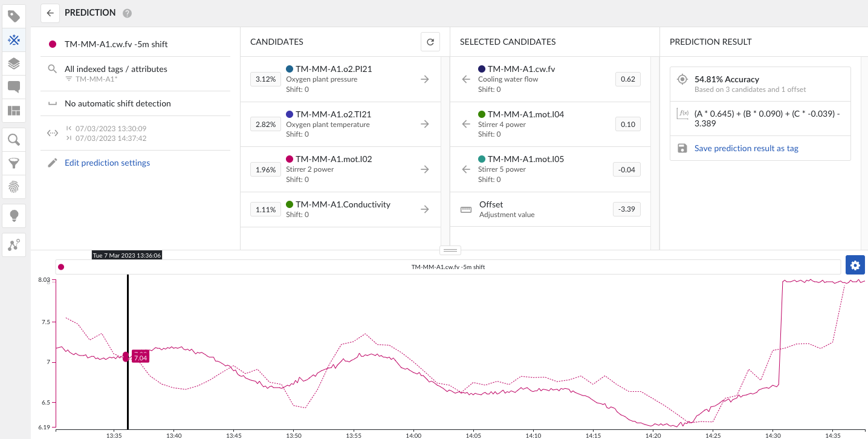Select the filter funnel icon in sidebar
Image resolution: width=868 pixels, height=439 pixels.
coord(14,163)
